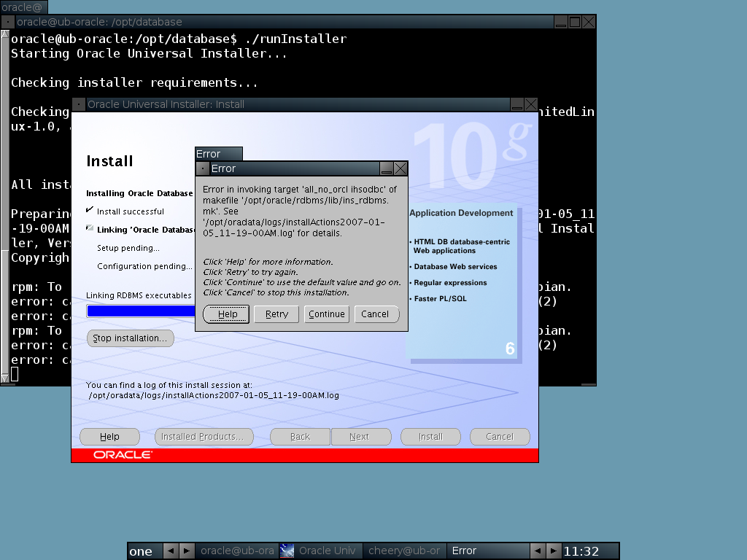The image size is (747, 560).
Task: Select the Error entry in the taskbar
Action: (488, 551)
